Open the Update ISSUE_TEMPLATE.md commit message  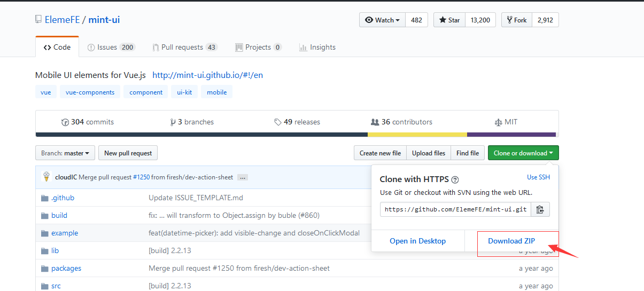click(x=196, y=198)
